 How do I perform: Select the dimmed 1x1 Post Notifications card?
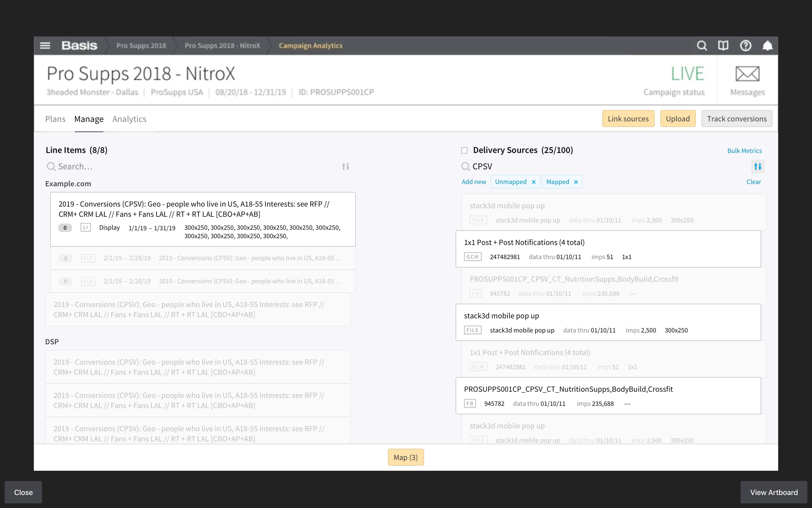point(614,359)
